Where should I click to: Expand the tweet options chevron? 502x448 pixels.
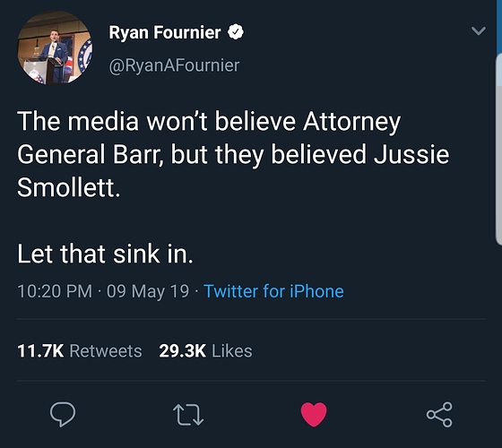click(x=479, y=30)
